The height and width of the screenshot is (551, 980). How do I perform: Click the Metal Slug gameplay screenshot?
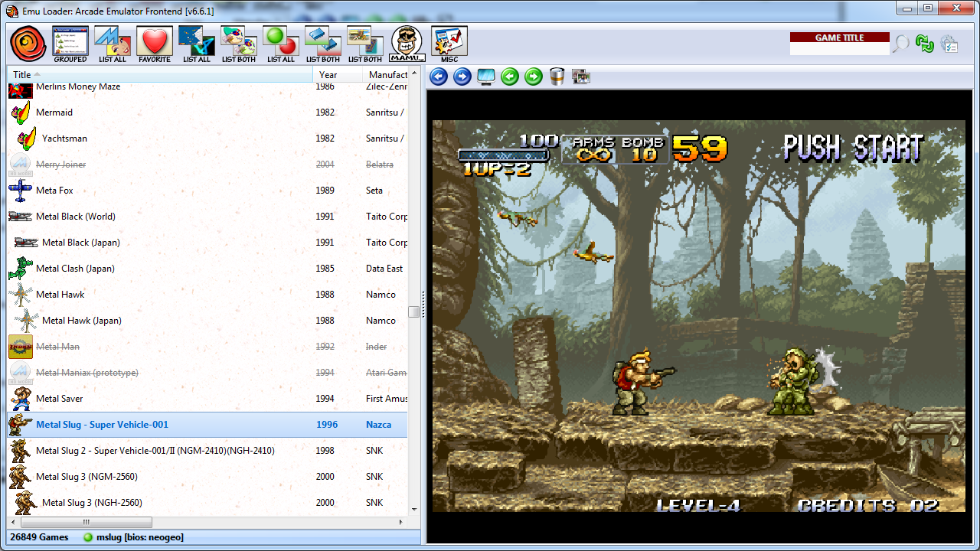pos(698,316)
